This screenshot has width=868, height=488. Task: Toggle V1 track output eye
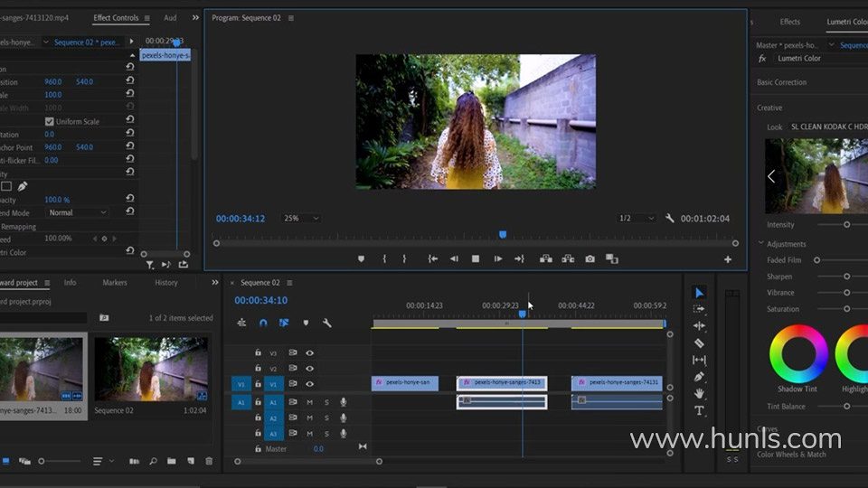click(x=309, y=383)
